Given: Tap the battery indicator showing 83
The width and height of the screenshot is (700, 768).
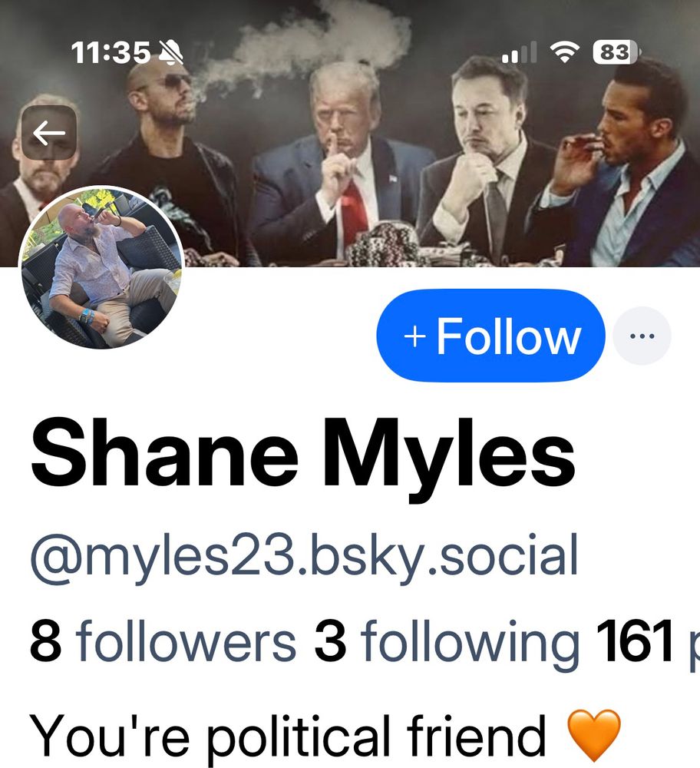Looking at the screenshot, I should click(616, 52).
